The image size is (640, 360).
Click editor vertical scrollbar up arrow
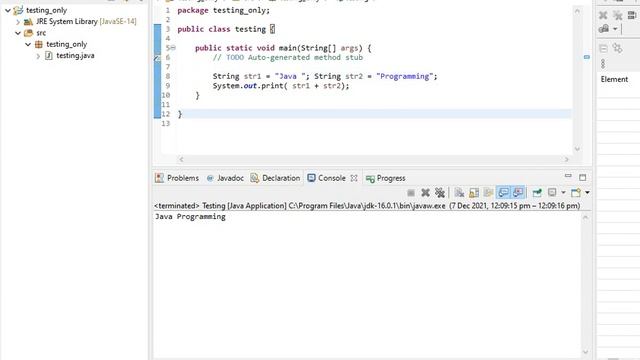577,11
